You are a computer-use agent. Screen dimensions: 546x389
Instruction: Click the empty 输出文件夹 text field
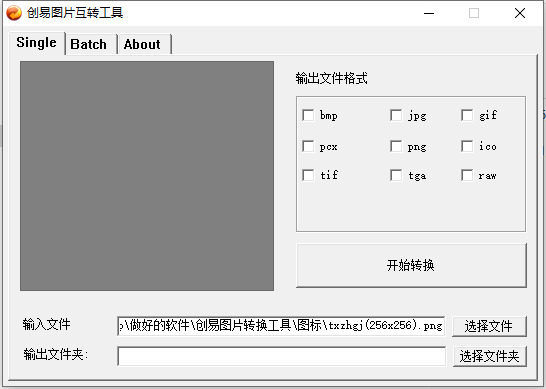click(281, 356)
